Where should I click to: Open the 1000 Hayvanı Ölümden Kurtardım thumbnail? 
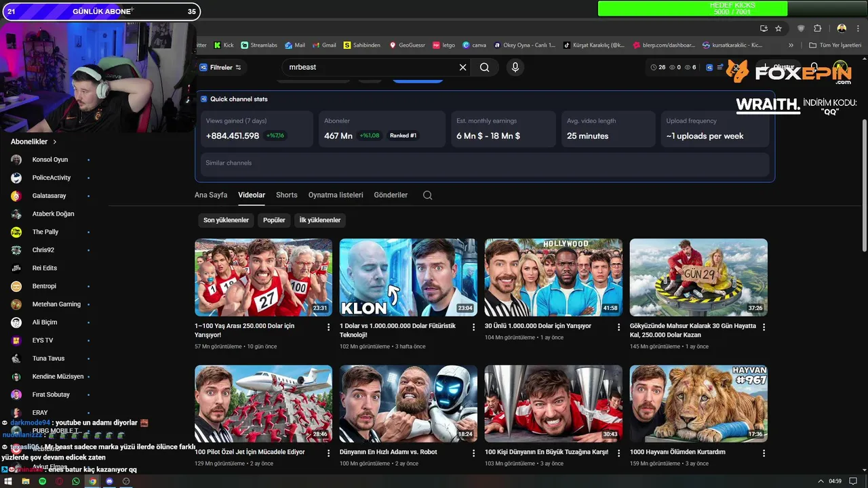tap(698, 404)
